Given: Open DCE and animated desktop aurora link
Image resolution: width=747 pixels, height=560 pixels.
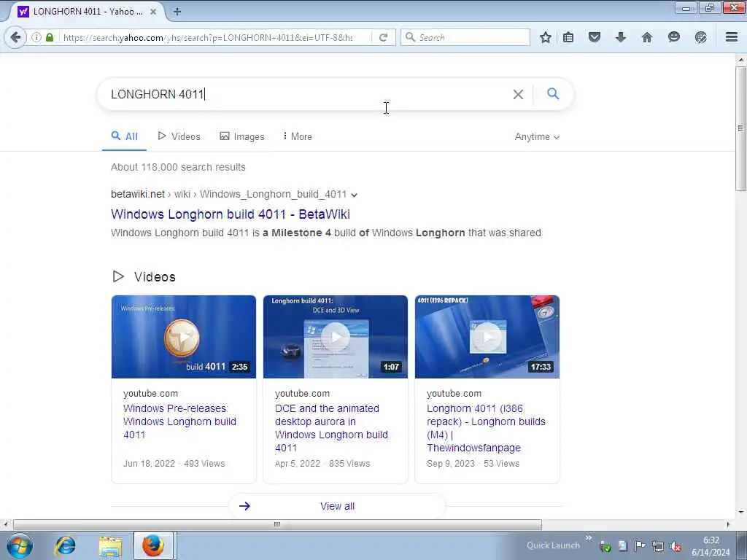Looking at the screenshot, I should click(x=332, y=428).
